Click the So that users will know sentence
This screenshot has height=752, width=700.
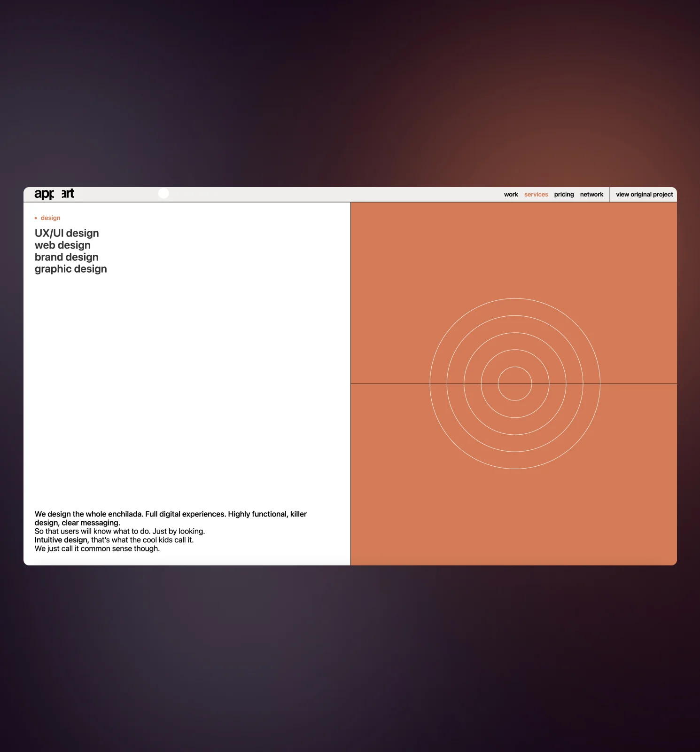pyautogui.click(x=119, y=531)
